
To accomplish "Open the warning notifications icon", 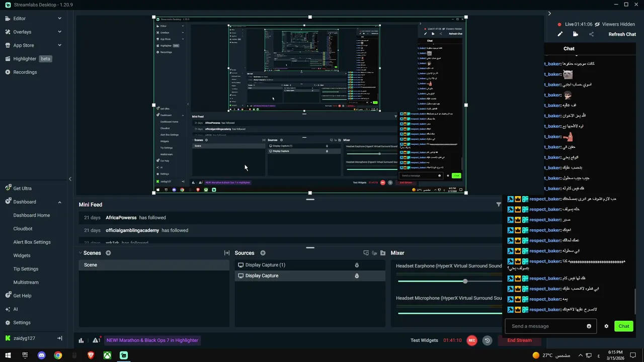I will click(x=96, y=340).
